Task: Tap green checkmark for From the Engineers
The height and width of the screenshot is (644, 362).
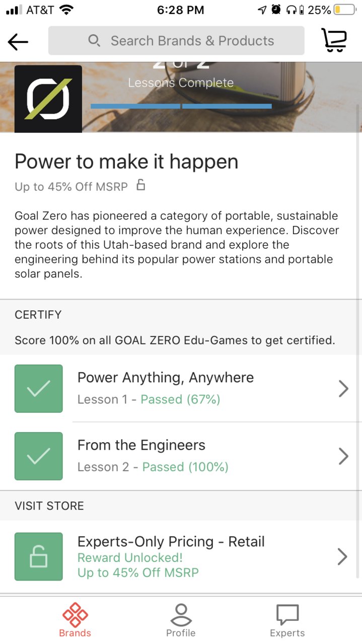Action: point(39,456)
